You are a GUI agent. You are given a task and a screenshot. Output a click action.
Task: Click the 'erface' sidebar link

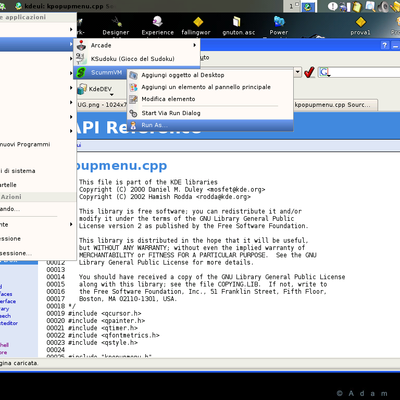(8, 301)
